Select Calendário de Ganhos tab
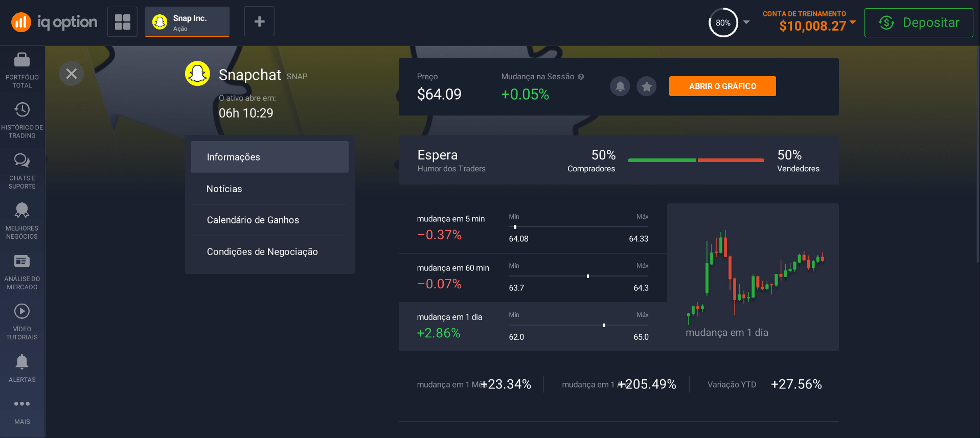 click(270, 220)
